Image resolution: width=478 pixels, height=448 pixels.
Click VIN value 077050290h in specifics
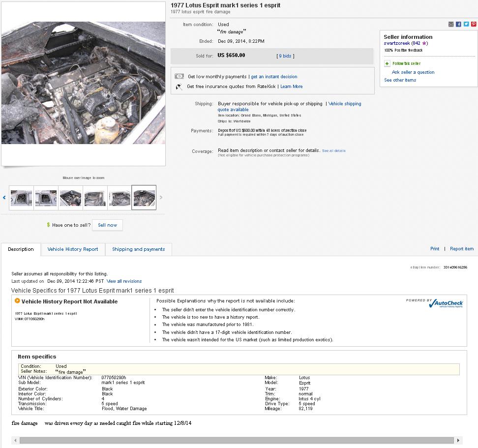coord(114,378)
